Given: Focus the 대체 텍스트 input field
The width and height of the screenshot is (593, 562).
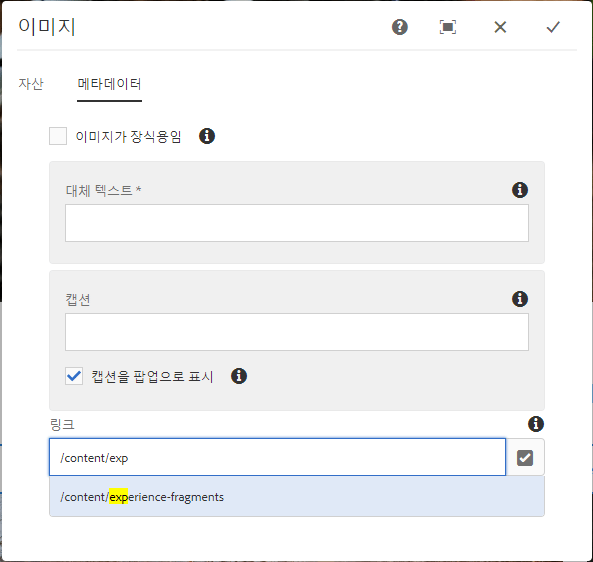Looking at the screenshot, I should 297,223.
